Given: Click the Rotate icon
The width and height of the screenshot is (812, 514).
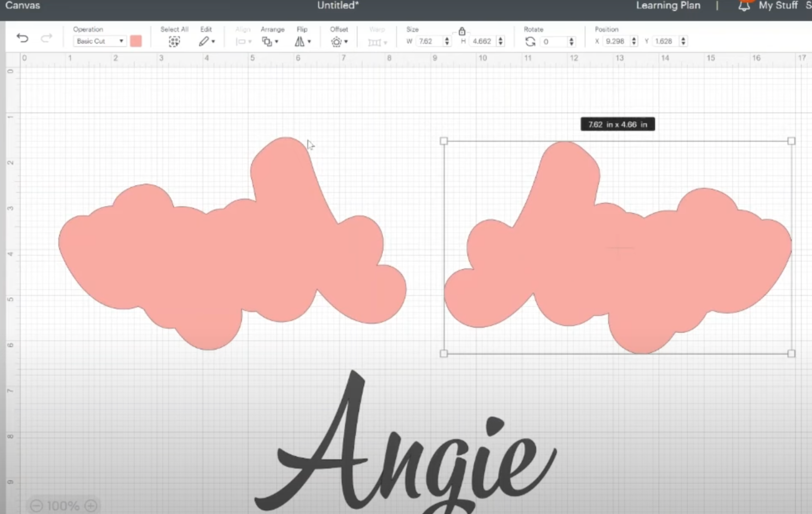Looking at the screenshot, I should [x=530, y=41].
